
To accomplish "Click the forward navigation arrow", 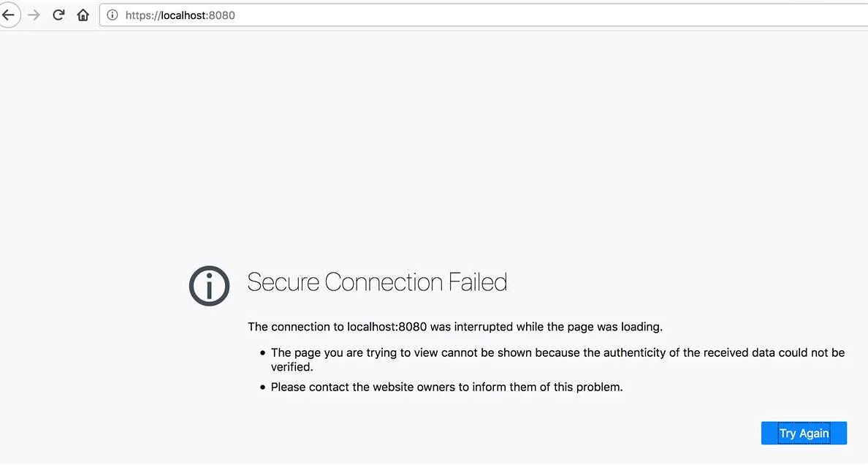I will coord(34,15).
